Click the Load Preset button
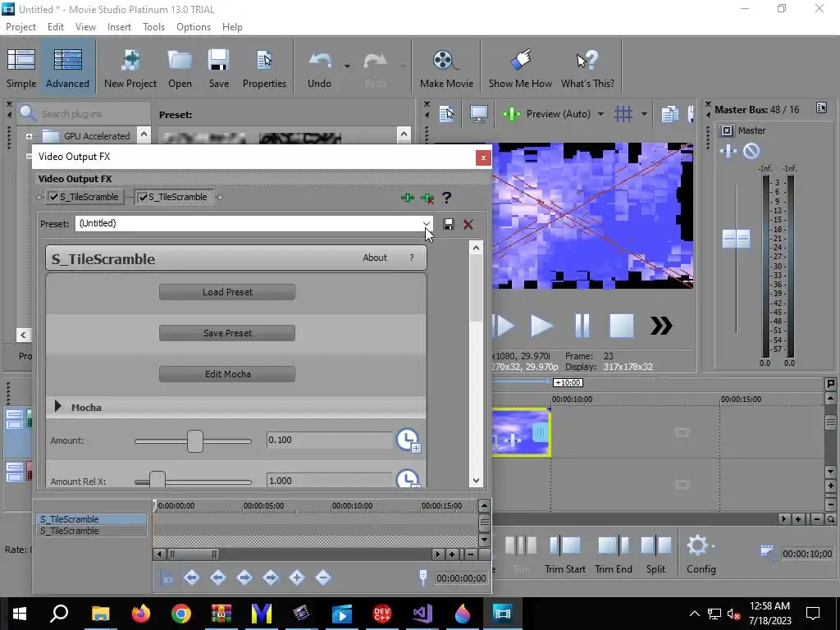840x630 pixels. (227, 292)
